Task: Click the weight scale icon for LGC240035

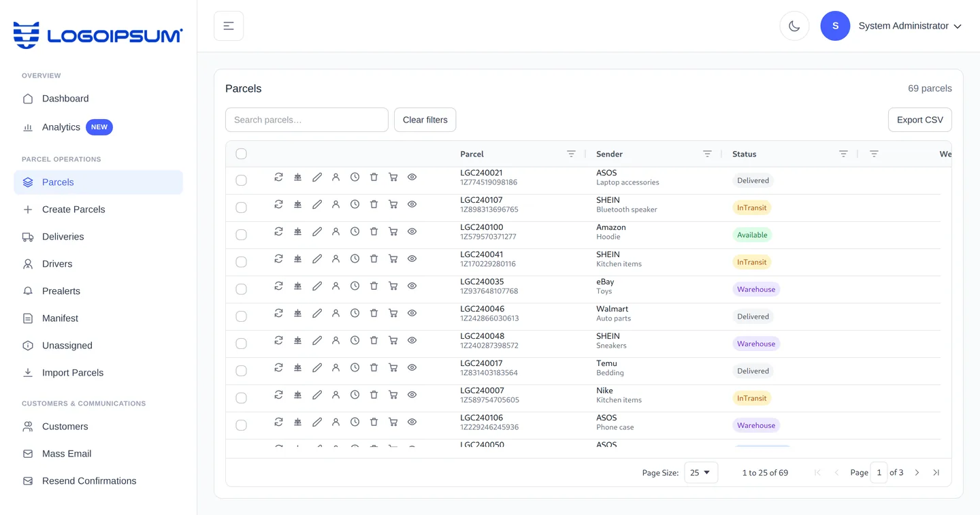Action: (297, 286)
